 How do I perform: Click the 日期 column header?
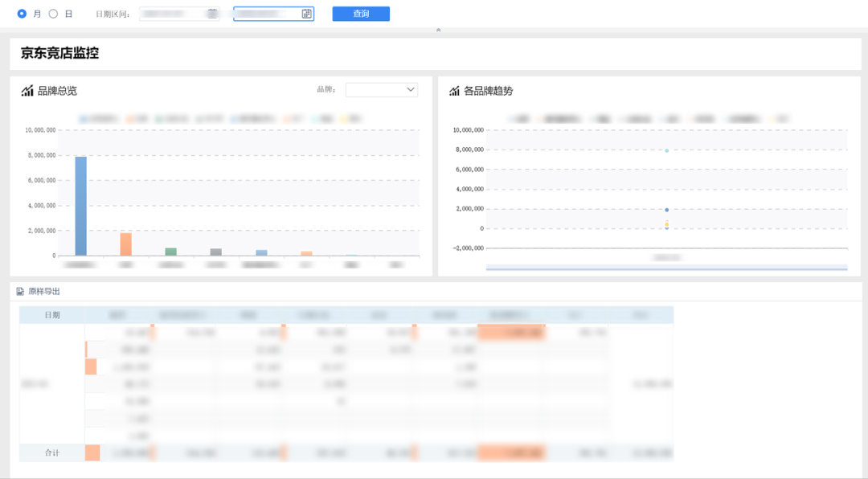coord(52,314)
